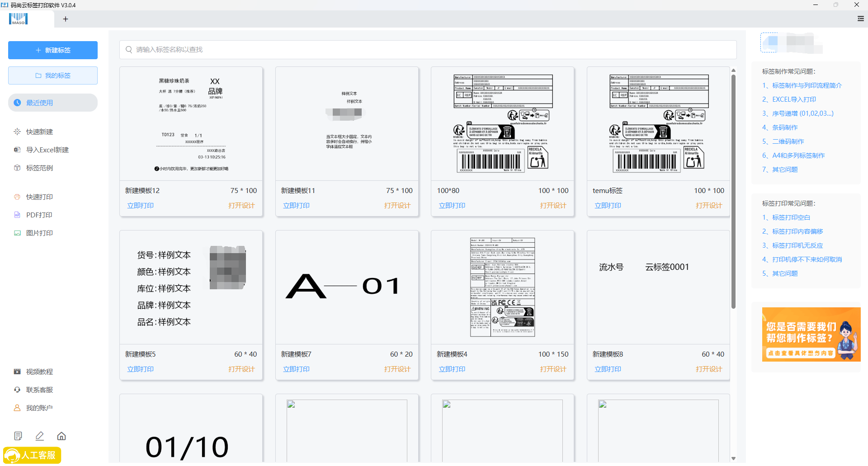868x466 pixels.
Task: Open 打开设计 on temu标签 template
Action: pos(709,205)
